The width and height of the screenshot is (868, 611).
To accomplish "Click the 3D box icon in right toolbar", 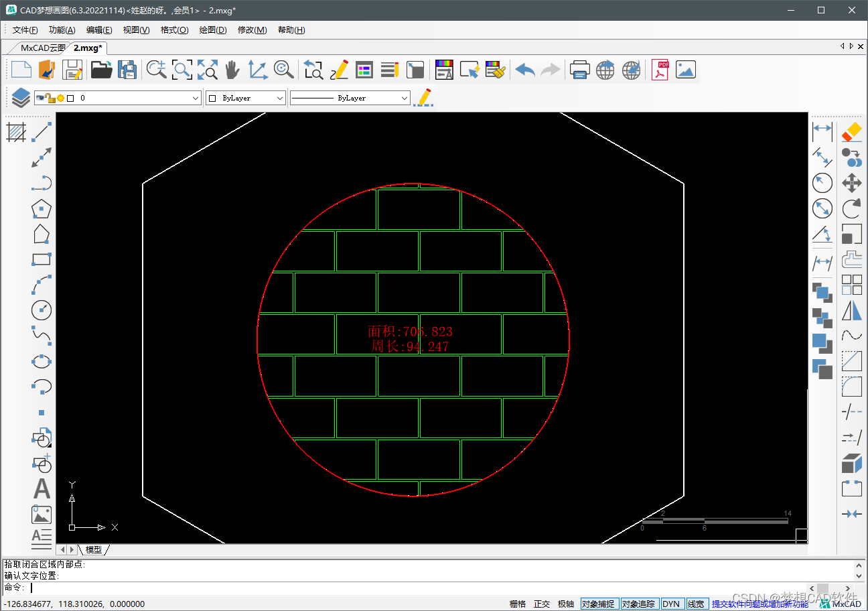I will (851, 463).
